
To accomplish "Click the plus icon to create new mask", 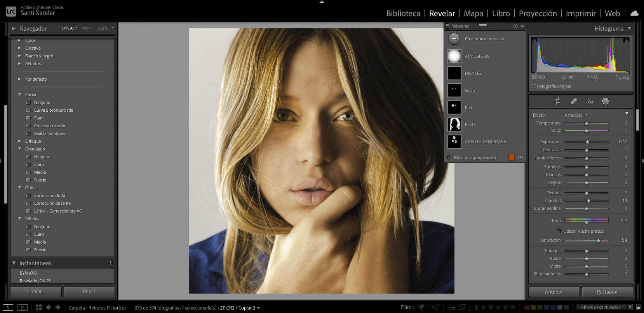I will tap(454, 39).
